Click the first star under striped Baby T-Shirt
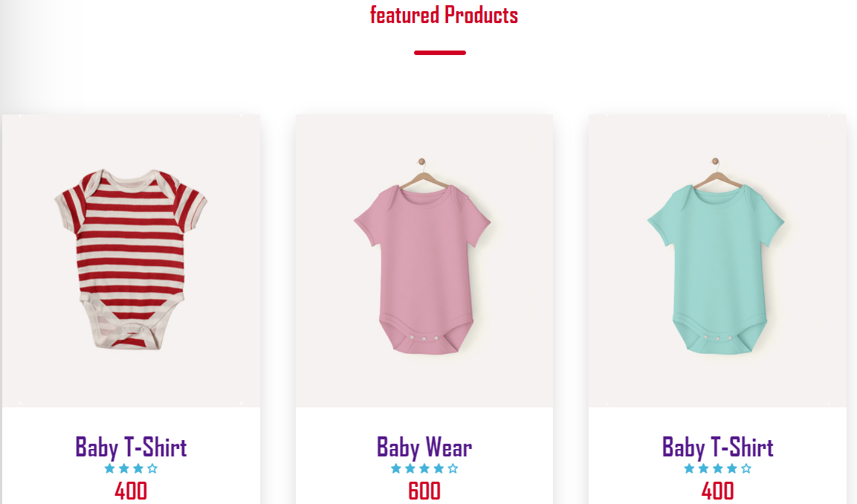Screen dimensions: 857x504 point(109,468)
